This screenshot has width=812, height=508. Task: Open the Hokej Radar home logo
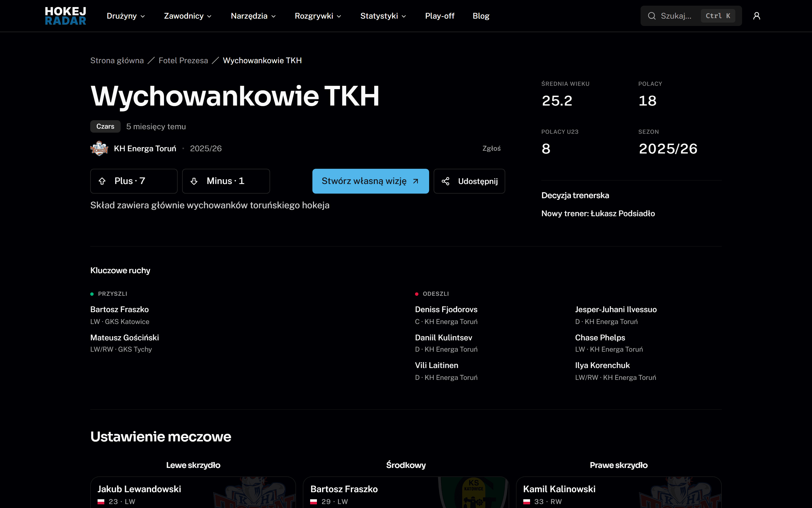pyautogui.click(x=65, y=16)
